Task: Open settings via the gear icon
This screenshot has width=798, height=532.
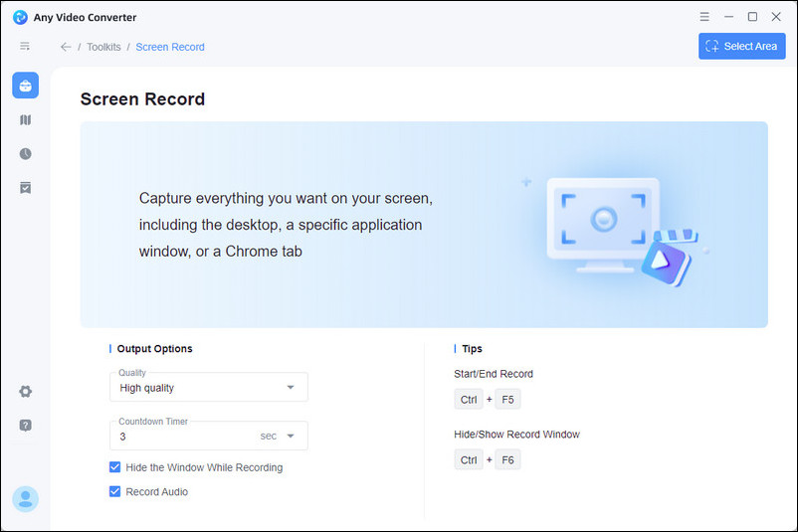Action: click(x=26, y=391)
